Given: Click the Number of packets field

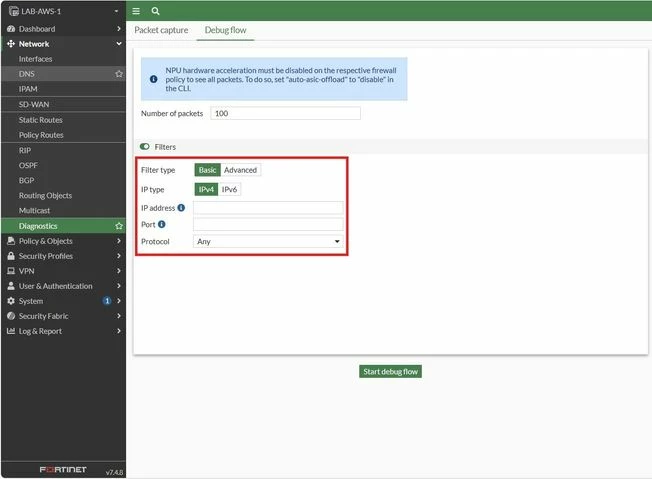Looking at the screenshot, I should [x=285, y=113].
